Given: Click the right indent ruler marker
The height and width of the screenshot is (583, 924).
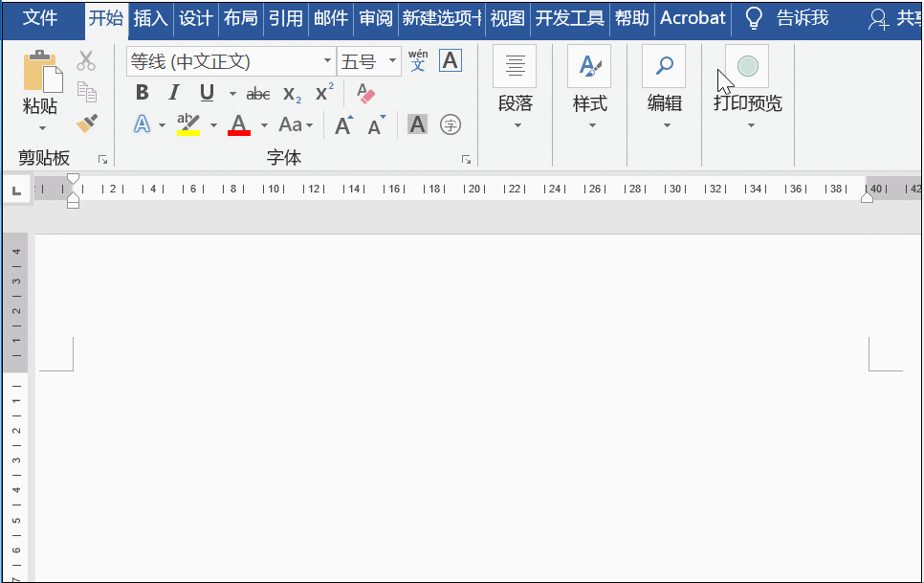Looking at the screenshot, I should 867,197.
